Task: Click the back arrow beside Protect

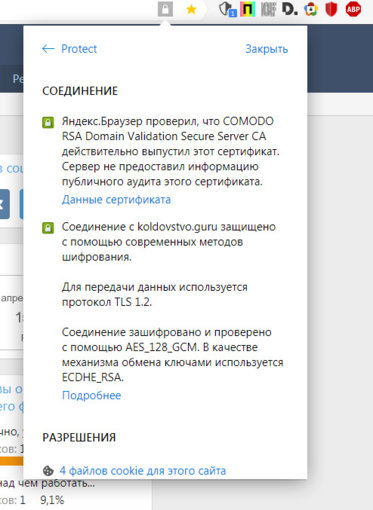Action: coord(48,49)
